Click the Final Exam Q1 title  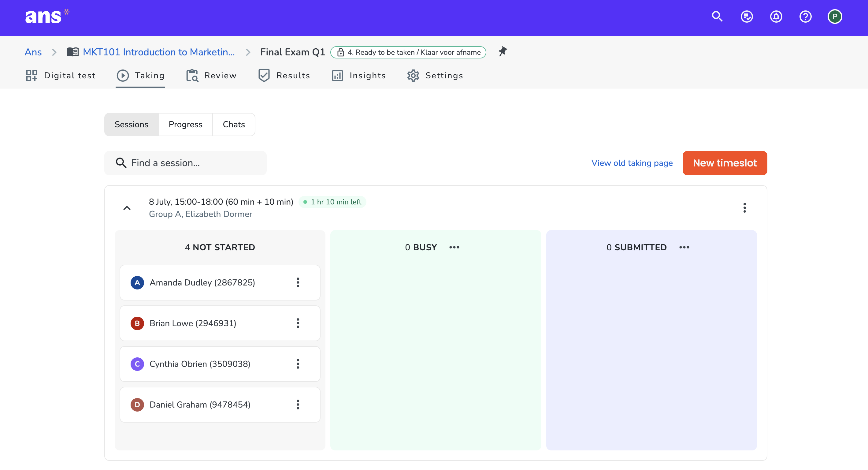(x=292, y=52)
